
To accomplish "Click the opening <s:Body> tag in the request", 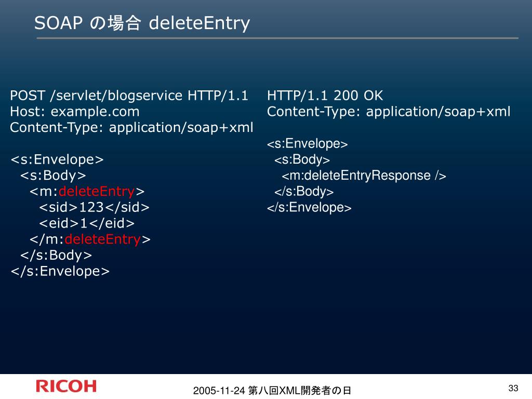I will (x=53, y=176).
